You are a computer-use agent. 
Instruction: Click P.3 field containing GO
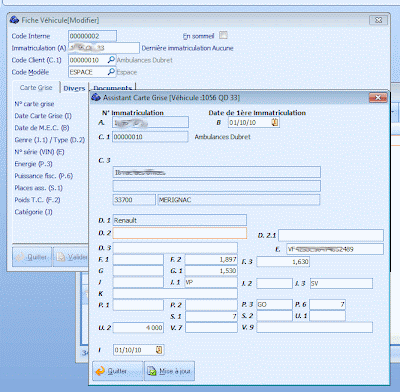274,304
